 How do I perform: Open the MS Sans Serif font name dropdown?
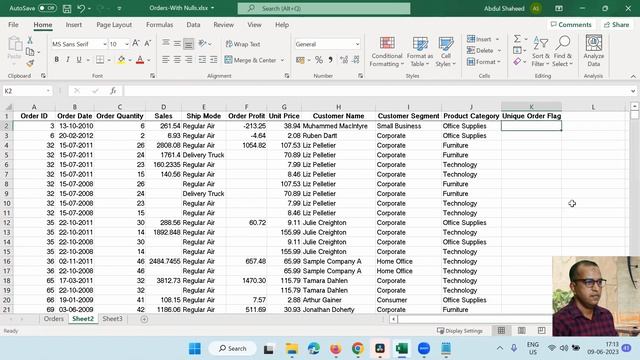105,44
